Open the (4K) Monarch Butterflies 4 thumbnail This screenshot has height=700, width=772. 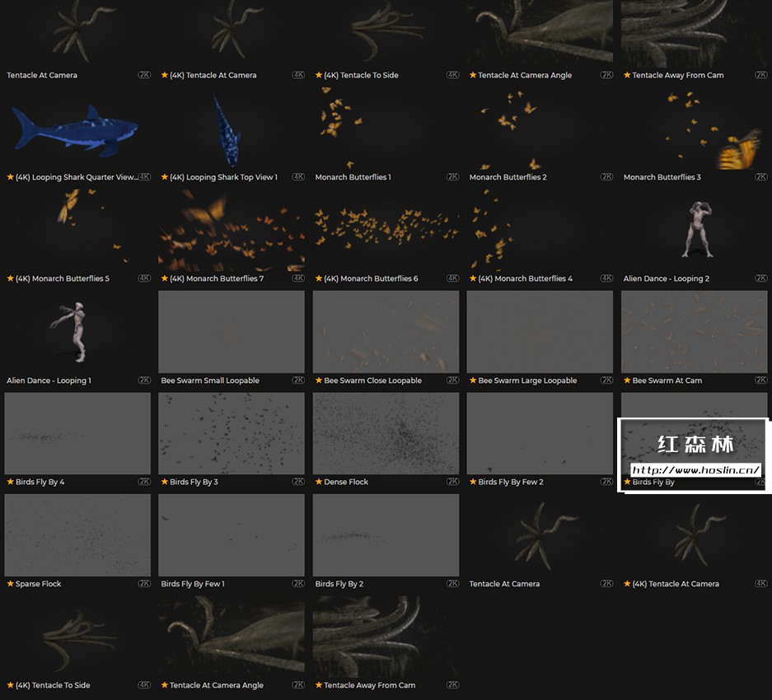click(x=540, y=230)
